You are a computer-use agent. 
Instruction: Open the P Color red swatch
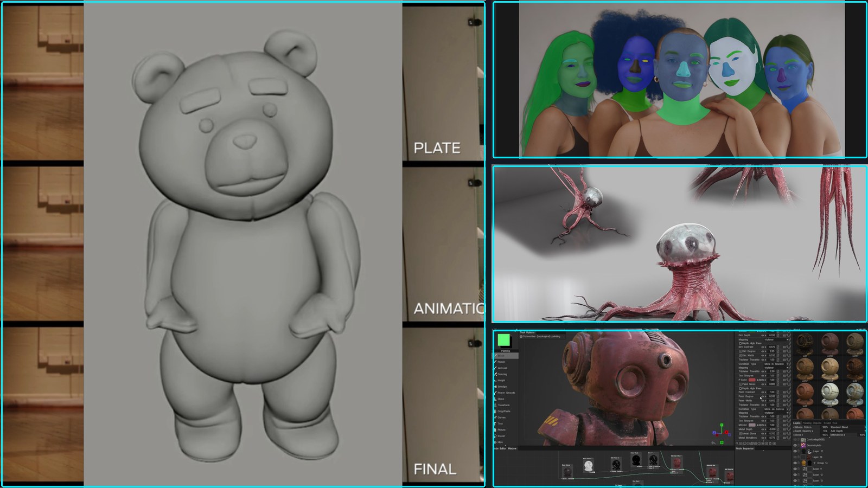coord(752,380)
